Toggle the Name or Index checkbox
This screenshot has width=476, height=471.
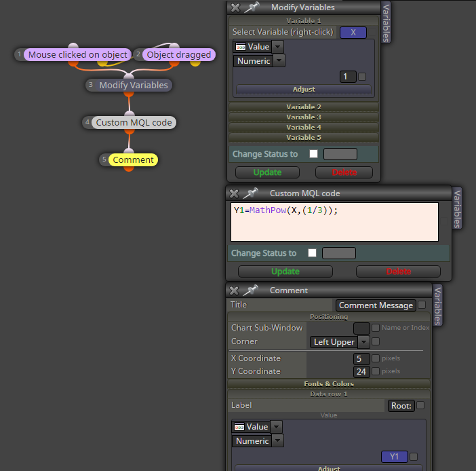coord(376,328)
